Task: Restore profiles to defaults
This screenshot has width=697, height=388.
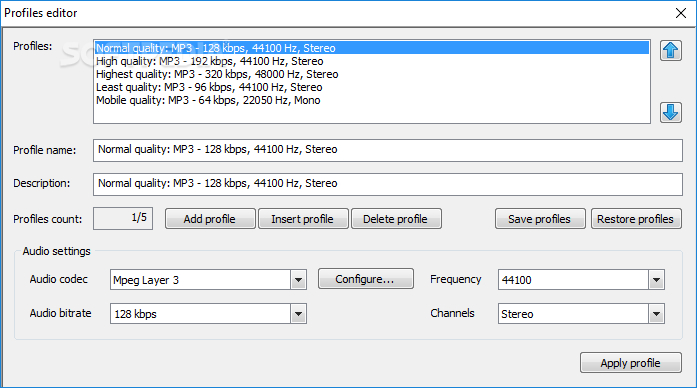Action: click(x=636, y=219)
